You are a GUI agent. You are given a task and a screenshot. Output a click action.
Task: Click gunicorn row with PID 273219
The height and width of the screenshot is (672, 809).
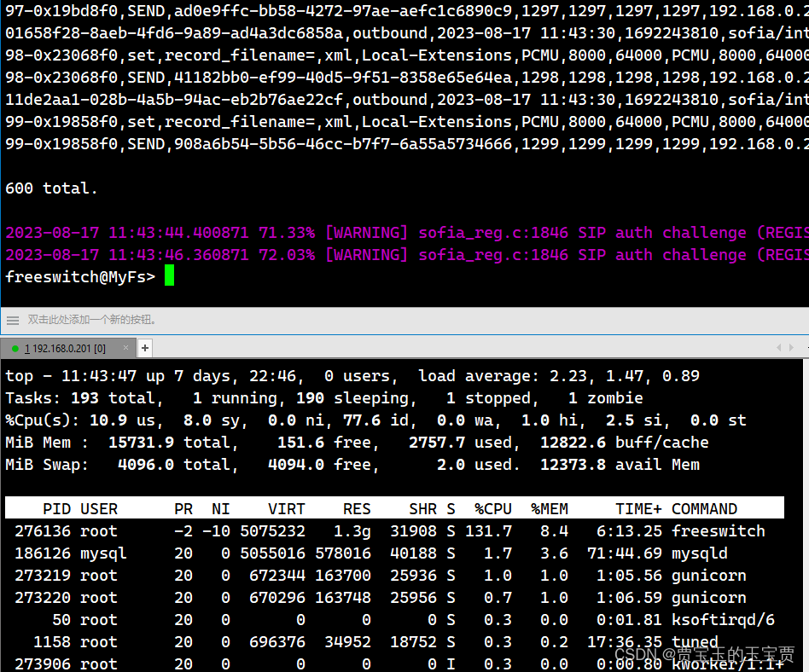381,576
